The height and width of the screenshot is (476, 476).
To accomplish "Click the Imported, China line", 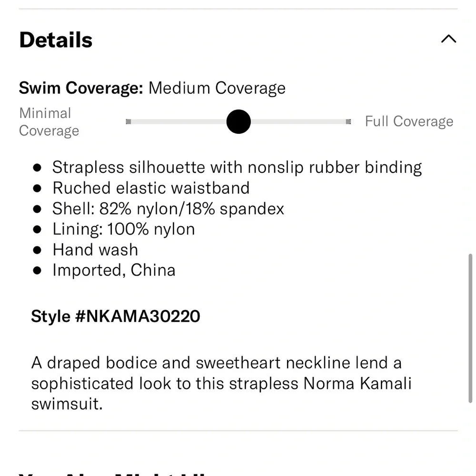I will pos(114,270).
